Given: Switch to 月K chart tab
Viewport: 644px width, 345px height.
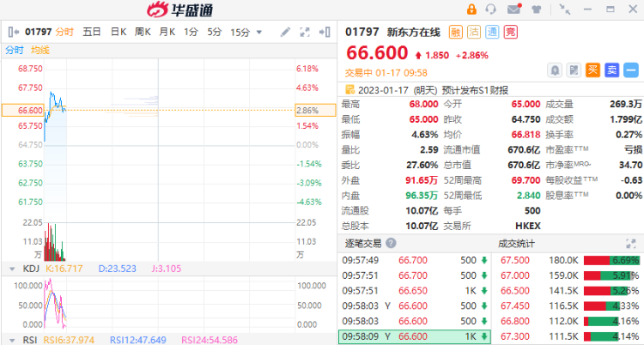Looking at the screenshot, I should point(167,32).
